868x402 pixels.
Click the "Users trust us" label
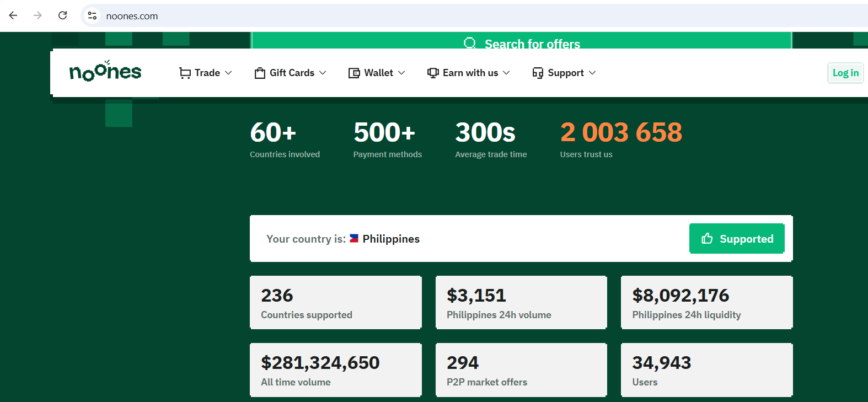click(x=586, y=154)
